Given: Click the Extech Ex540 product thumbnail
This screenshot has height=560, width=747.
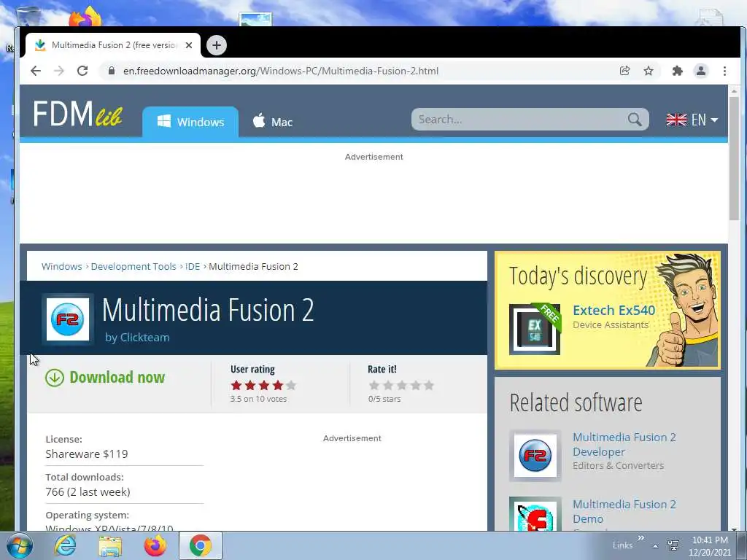Looking at the screenshot, I should click(535, 329).
